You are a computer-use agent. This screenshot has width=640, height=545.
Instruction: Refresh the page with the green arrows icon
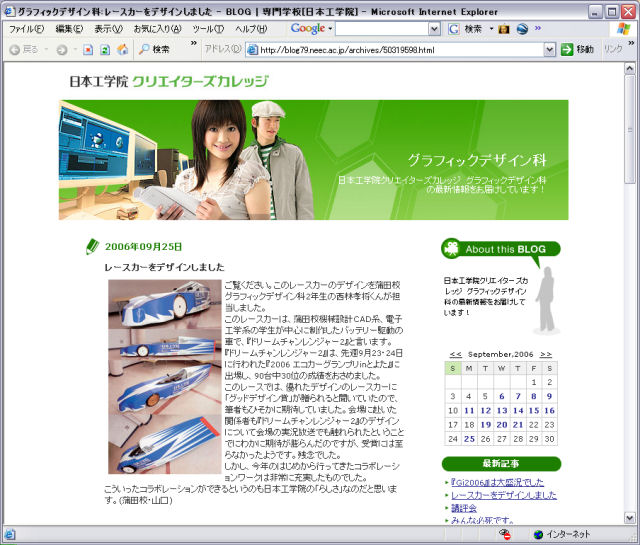click(105, 50)
